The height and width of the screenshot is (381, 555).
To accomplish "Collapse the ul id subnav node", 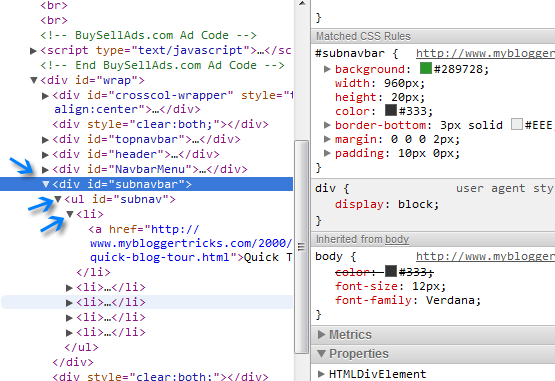I will click(58, 199).
